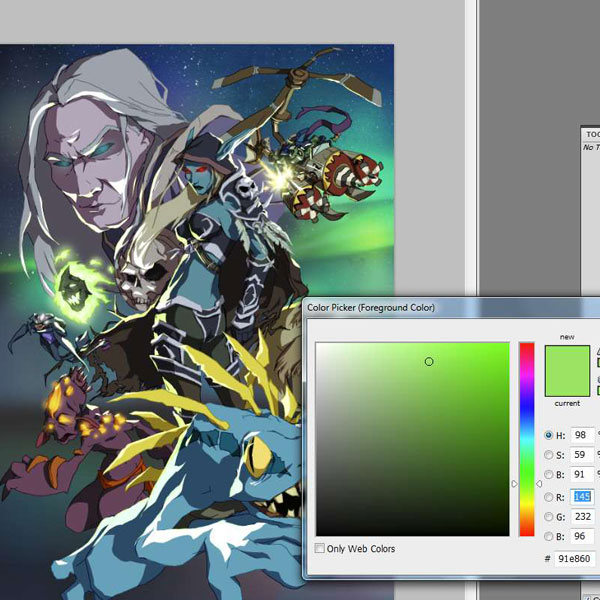Select the G green radio button
Viewport: 600px width, 600px height.
coord(548,517)
